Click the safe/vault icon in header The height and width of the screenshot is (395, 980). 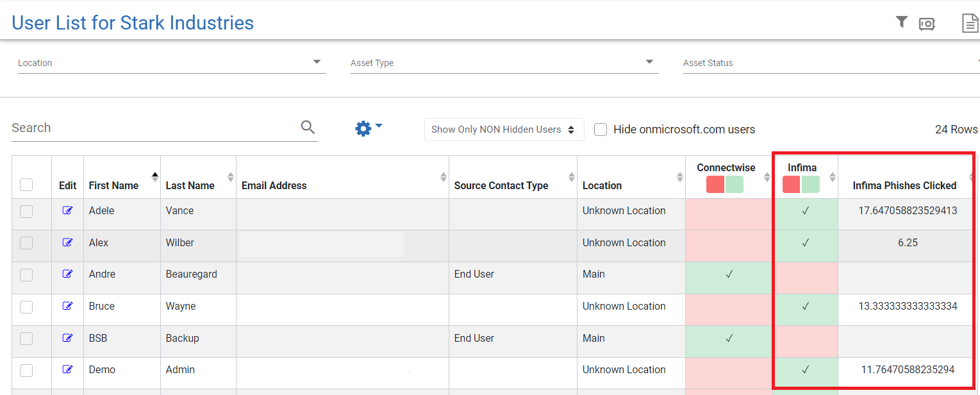pos(927,24)
